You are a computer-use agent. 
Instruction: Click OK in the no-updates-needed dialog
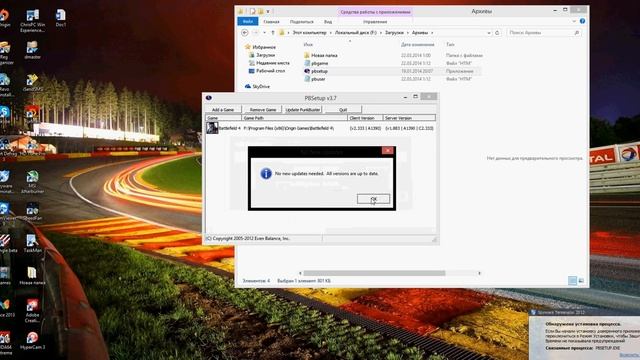(373, 198)
